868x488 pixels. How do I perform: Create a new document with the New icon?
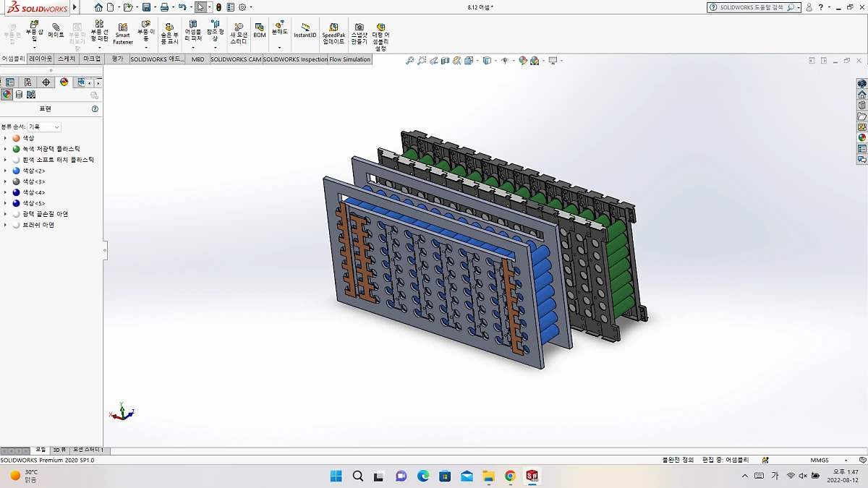pyautogui.click(x=110, y=7)
